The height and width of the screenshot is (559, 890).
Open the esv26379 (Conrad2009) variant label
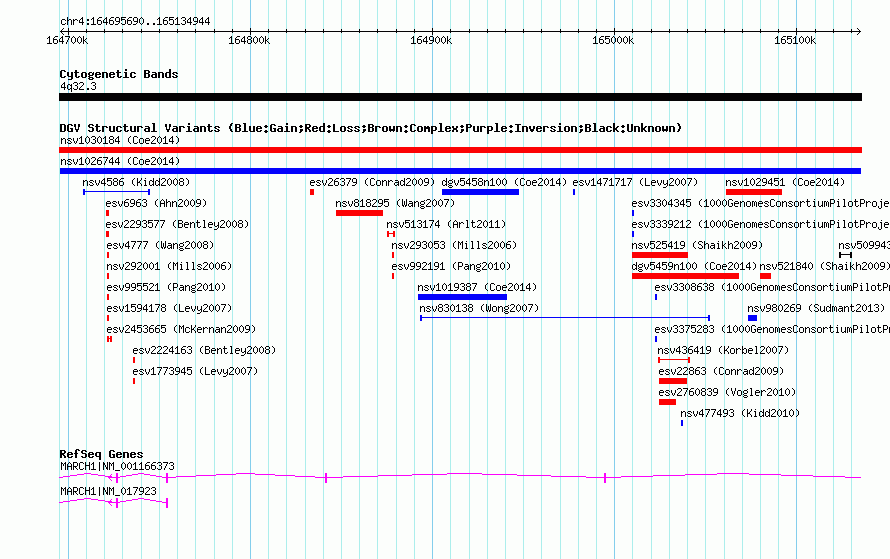[372, 182]
